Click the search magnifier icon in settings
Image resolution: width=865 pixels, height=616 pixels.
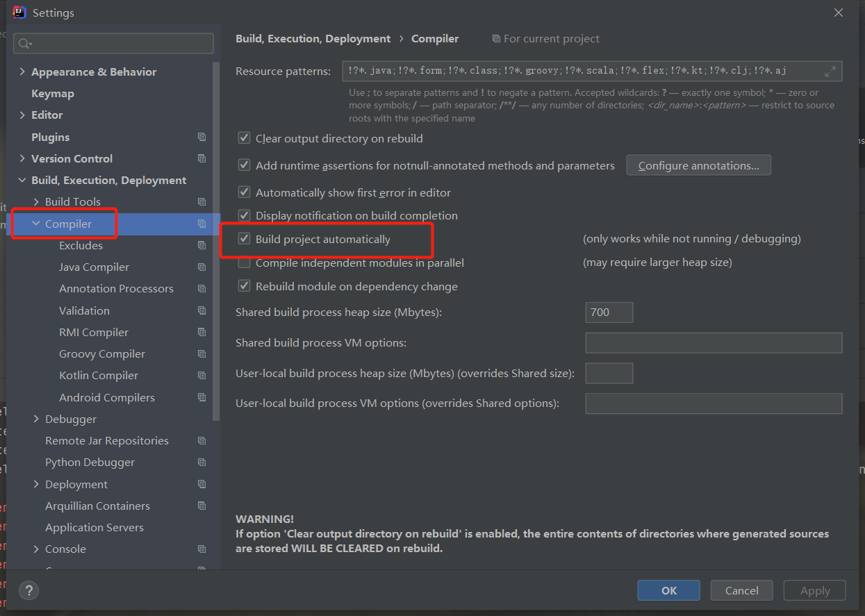(x=24, y=44)
